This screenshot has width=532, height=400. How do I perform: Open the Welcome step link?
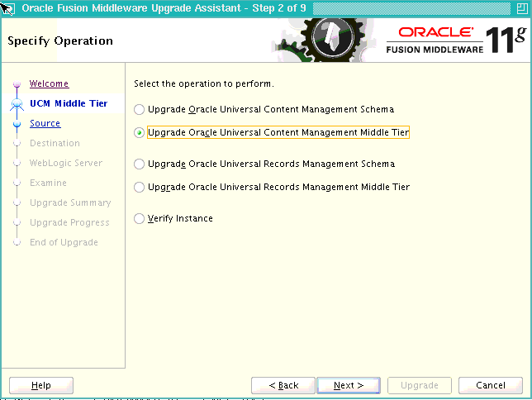click(50, 83)
